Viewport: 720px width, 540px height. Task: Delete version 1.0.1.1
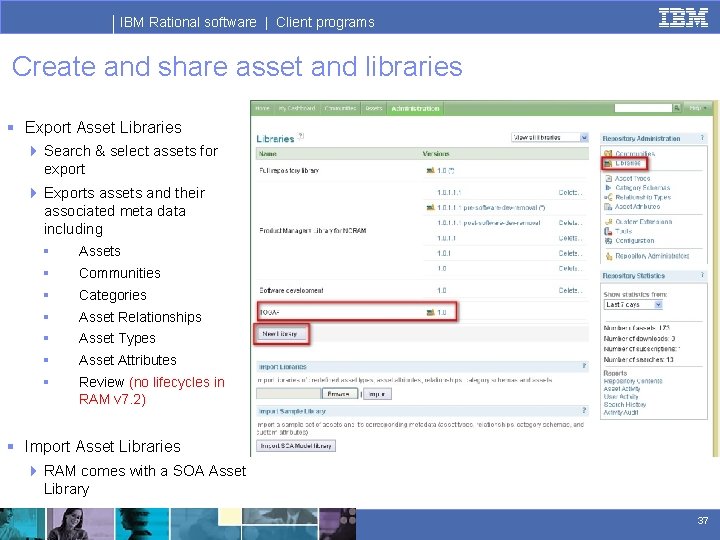coord(570,238)
